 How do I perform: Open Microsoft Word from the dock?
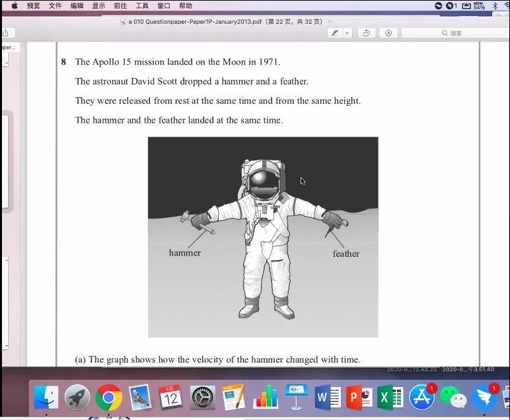pyautogui.click(x=328, y=398)
